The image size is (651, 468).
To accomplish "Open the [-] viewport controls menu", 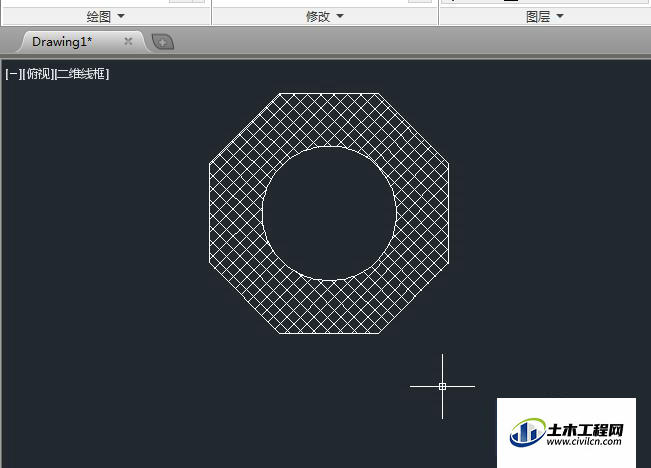I will coord(13,74).
